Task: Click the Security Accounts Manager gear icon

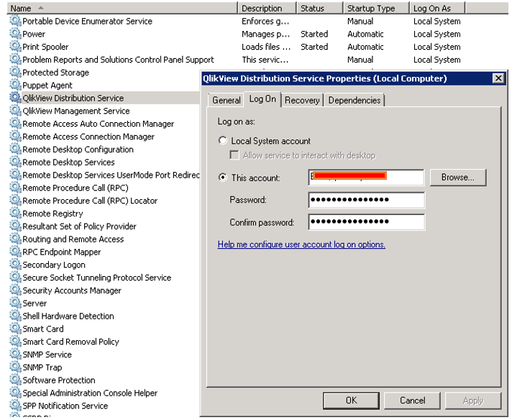Action: pyautogui.click(x=15, y=290)
